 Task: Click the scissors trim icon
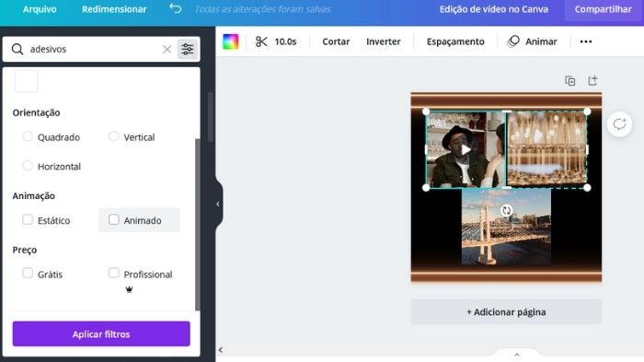pyautogui.click(x=261, y=41)
